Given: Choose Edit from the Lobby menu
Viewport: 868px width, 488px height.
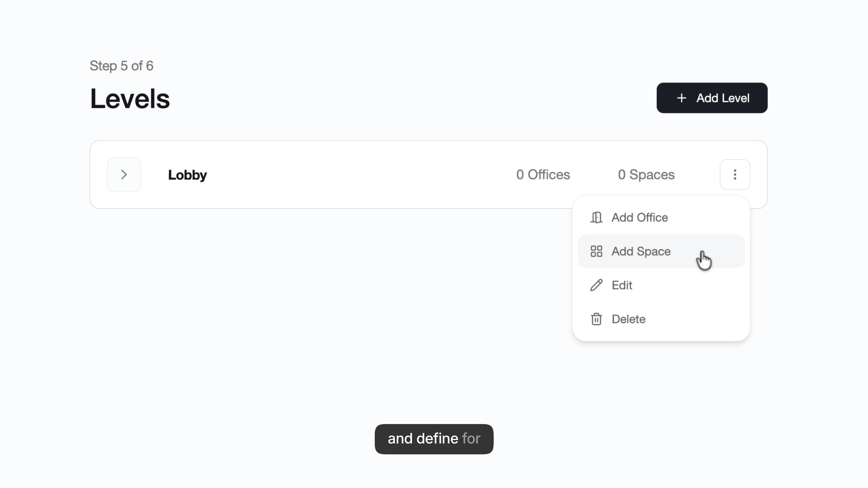Looking at the screenshot, I should tap(661, 285).
